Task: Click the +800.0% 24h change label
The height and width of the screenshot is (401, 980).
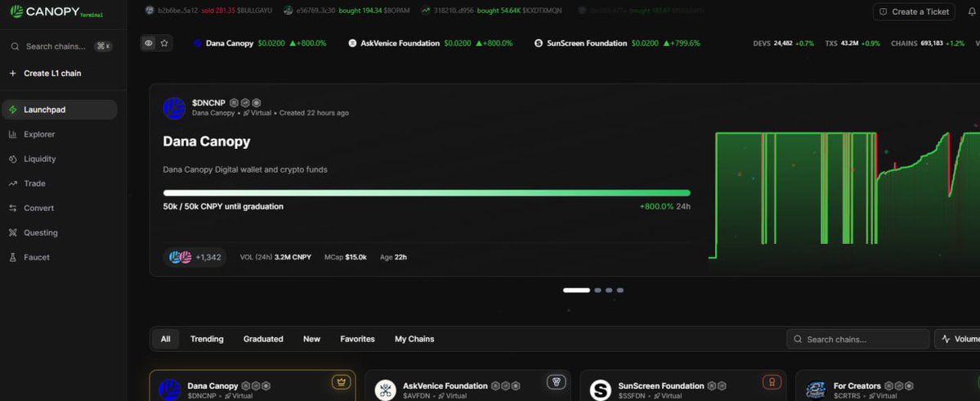Action: (x=665, y=206)
